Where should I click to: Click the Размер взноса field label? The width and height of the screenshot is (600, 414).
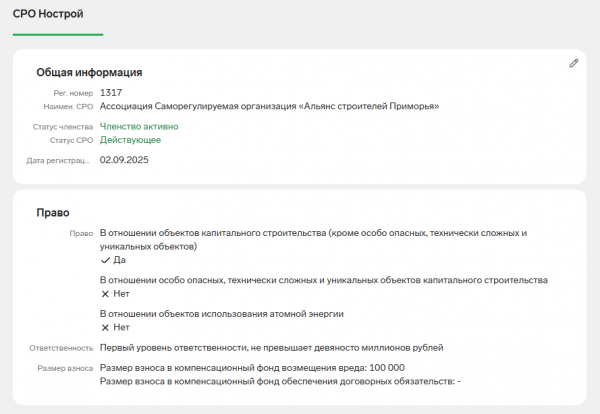click(65, 368)
